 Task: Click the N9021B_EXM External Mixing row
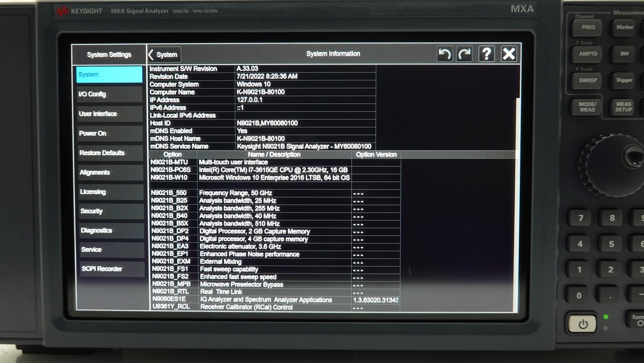pyautogui.click(x=276, y=262)
